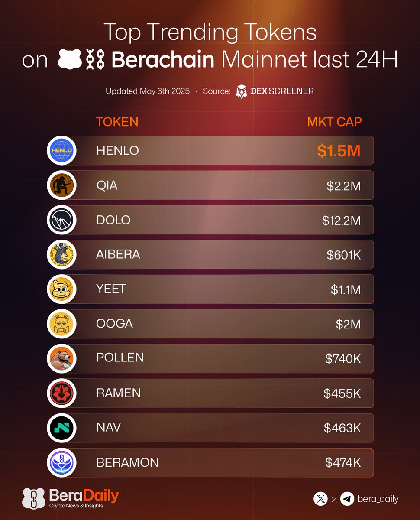The height and width of the screenshot is (520, 420).
Task: Click the OOGA sunglasses bear icon
Action: (x=61, y=324)
